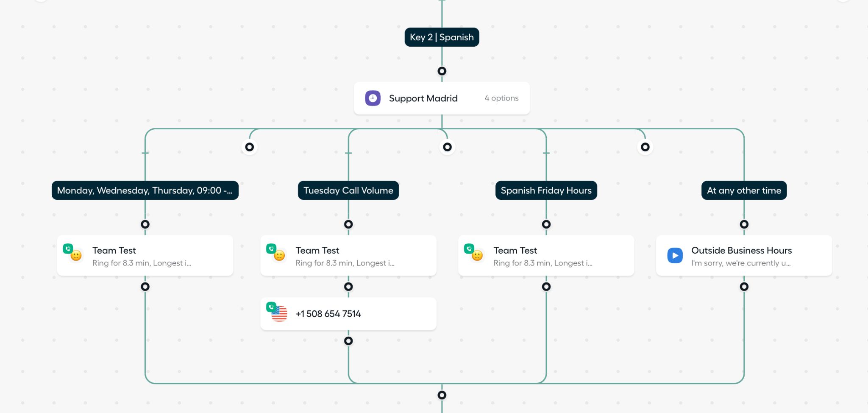The height and width of the screenshot is (413, 868).
Task: Click connector node under At any other time label
Action: click(x=744, y=224)
